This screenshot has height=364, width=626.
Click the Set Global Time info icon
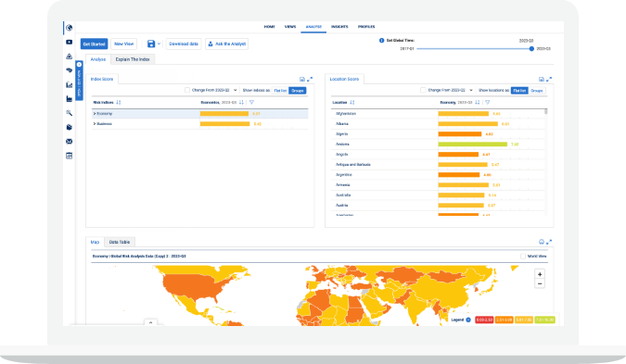(x=381, y=40)
